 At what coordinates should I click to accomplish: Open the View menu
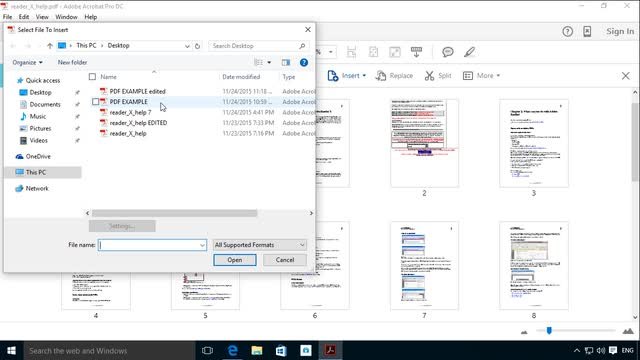tap(42, 17)
